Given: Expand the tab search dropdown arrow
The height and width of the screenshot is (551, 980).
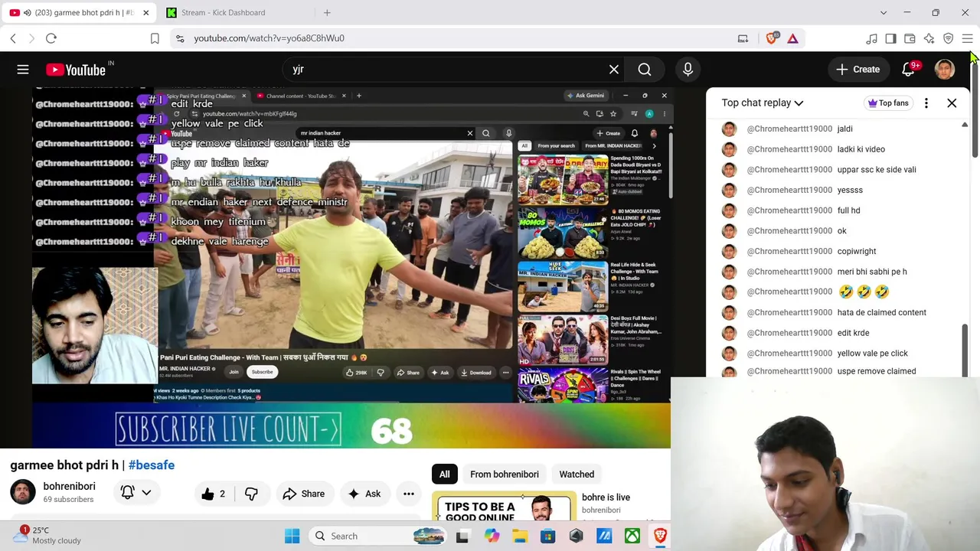Looking at the screenshot, I should [884, 12].
